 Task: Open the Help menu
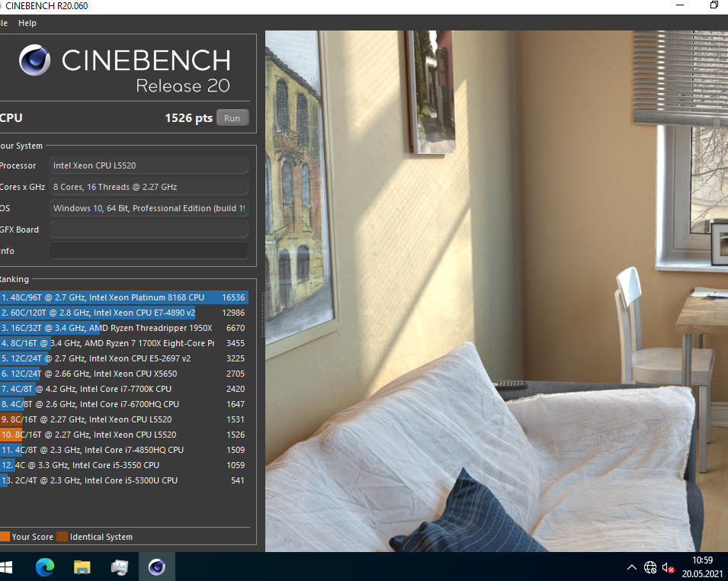pos(27,23)
